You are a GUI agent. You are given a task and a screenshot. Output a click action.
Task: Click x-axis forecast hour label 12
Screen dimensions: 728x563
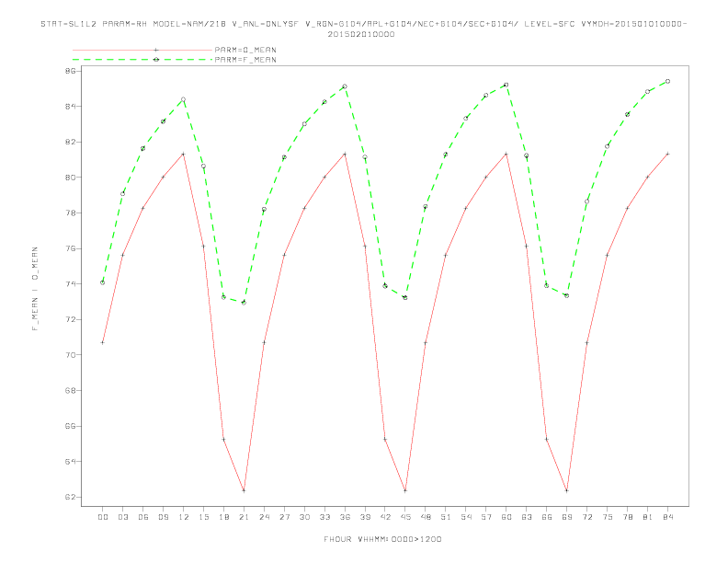point(184,517)
